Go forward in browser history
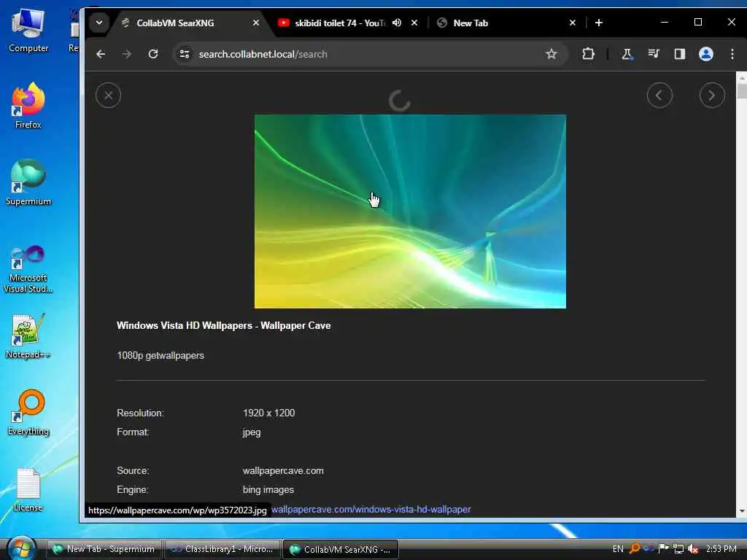 pyautogui.click(x=127, y=54)
